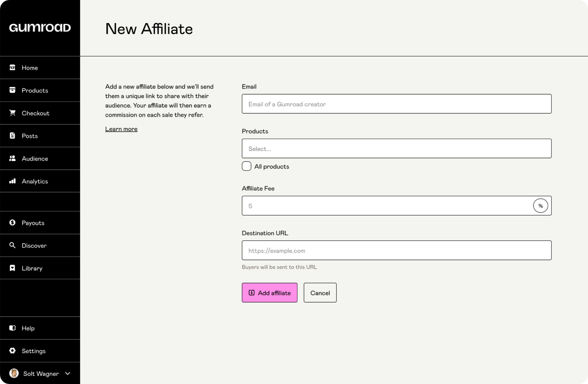Open Settings in the sidebar
The width and height of the screenshot is (588, 384).
pyautogui.click(x=40, y=351)
